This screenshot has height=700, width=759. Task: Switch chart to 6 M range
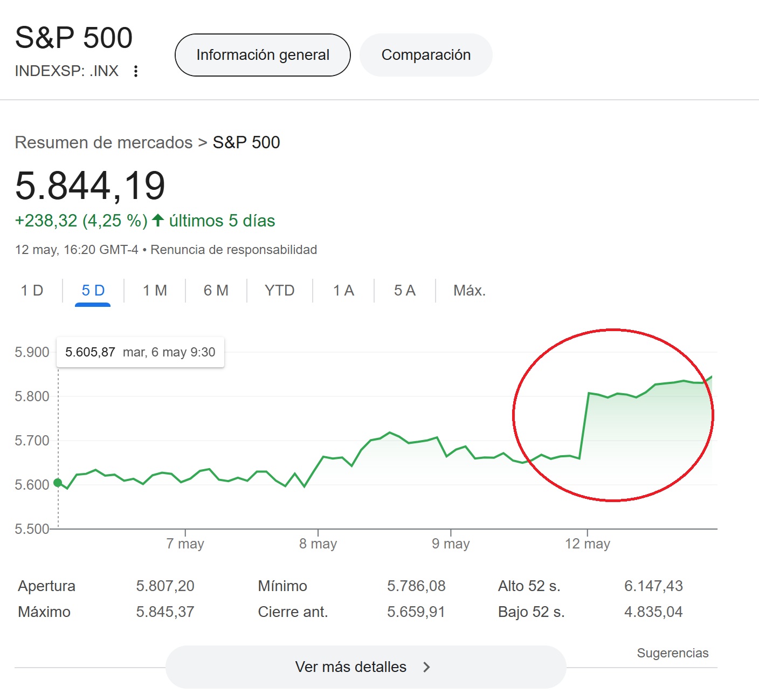click(x=216, y=291)
